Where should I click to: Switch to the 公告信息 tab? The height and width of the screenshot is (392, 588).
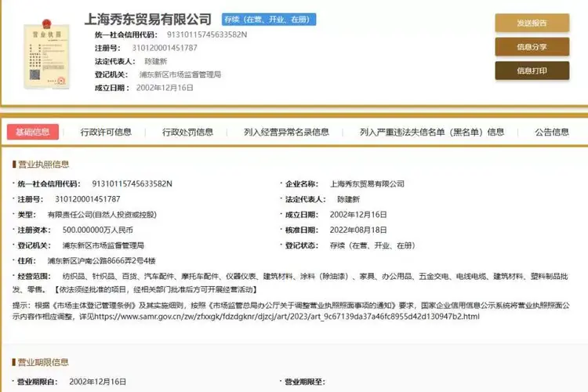tap(552, 132)
